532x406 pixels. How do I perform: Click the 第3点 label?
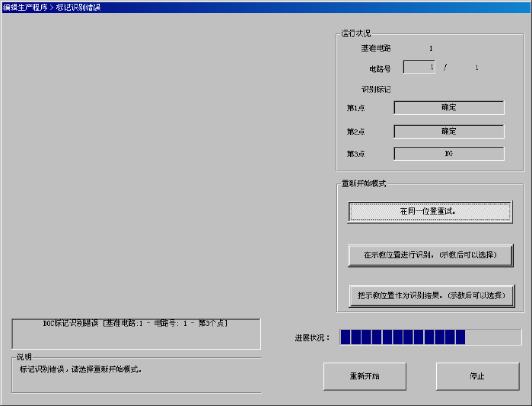[355, 154]
